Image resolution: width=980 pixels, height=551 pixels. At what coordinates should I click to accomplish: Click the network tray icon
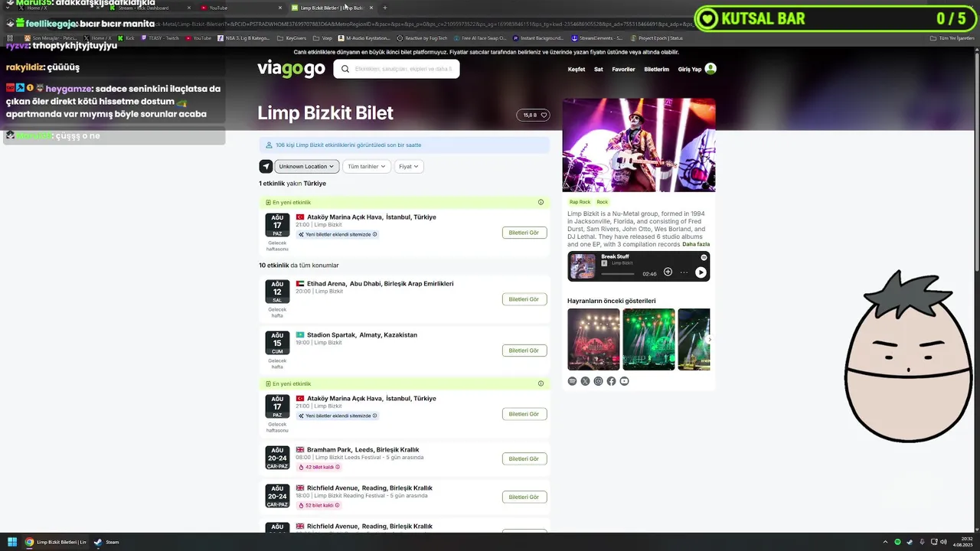click(x=933, y=542)
